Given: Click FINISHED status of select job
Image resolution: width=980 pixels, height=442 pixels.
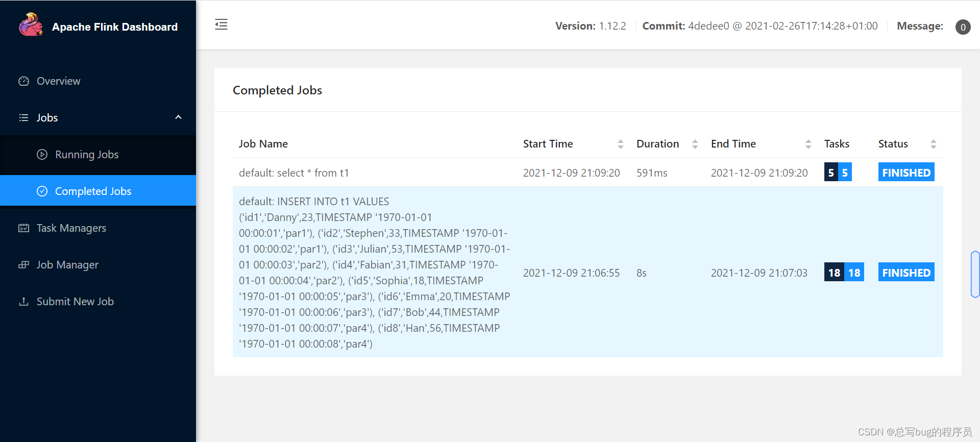Looking at the screenshot, I should [906, 173].
